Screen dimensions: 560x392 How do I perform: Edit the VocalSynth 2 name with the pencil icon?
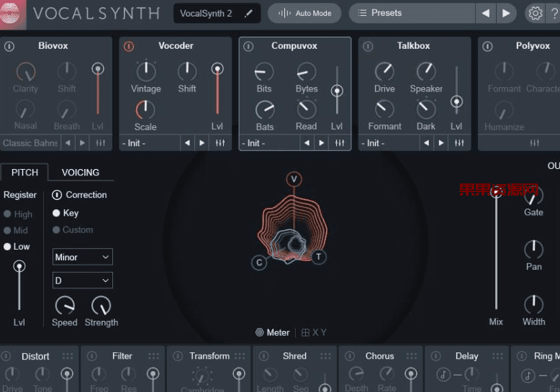(248, 14)
